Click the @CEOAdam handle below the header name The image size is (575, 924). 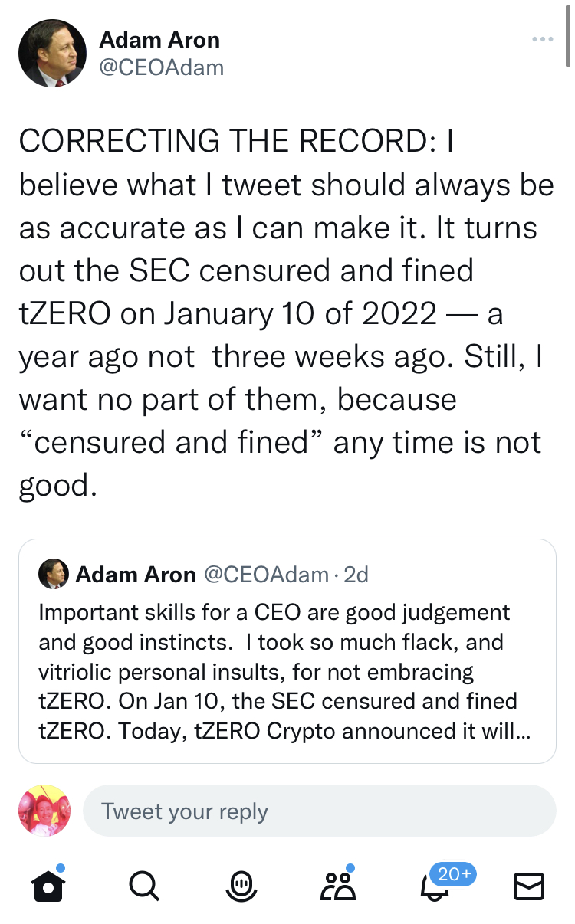click(162, 67)
